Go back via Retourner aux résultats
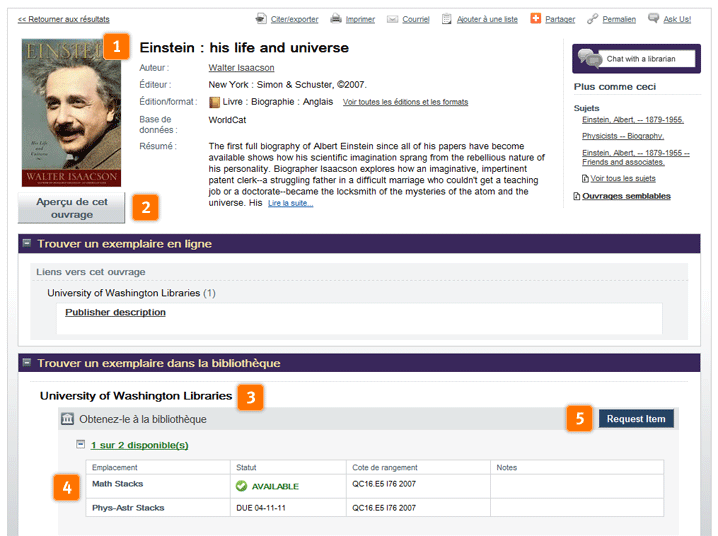Image resolution: width=718 pixels, height=536 pixels. 64,19
